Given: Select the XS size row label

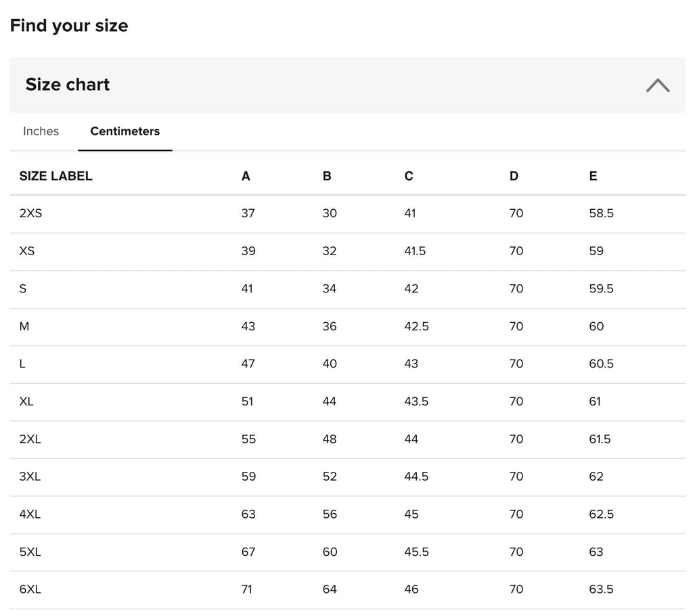Looking at the screenshot, I should [x=27, y=250].
